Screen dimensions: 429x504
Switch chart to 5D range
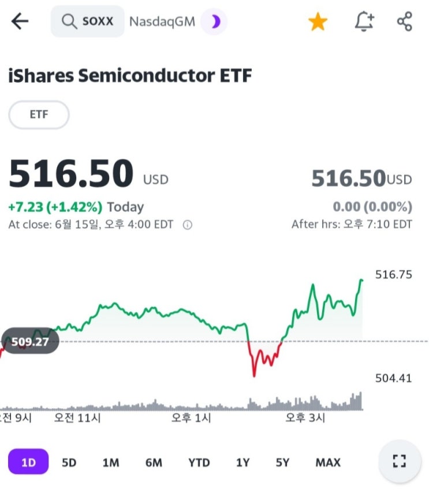(69, 462)
